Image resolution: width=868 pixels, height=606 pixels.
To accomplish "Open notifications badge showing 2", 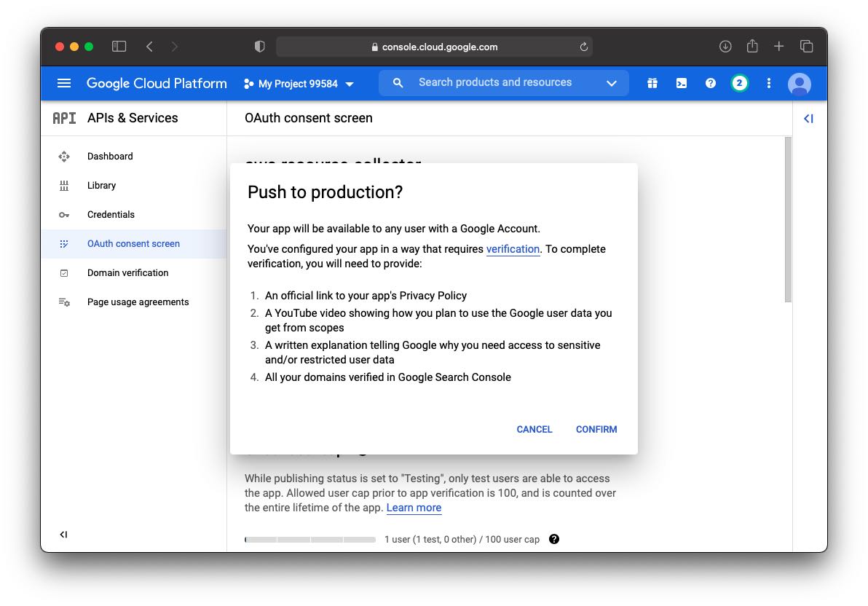I will [739, 83].
